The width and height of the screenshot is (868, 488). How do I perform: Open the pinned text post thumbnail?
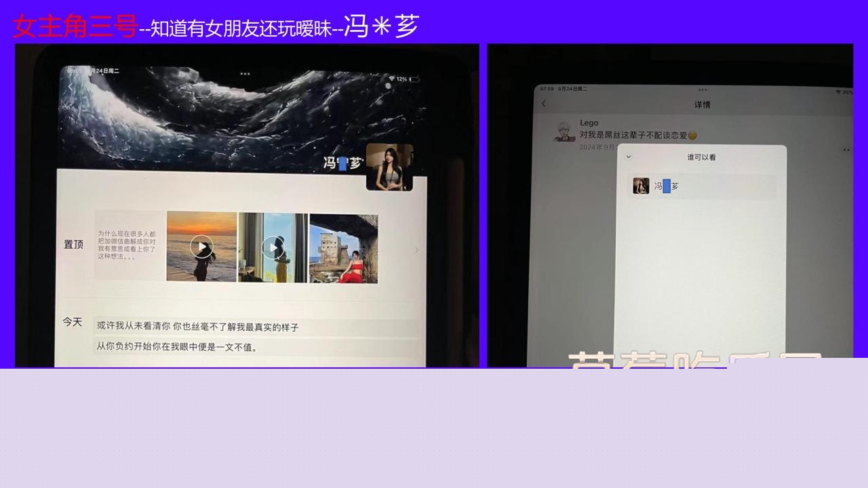129,245
